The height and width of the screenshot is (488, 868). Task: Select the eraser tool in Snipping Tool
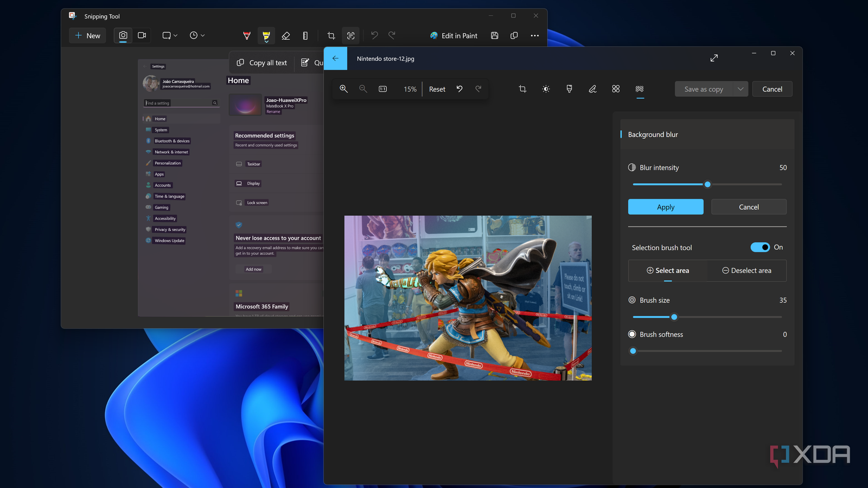click(x=286, y=36)
